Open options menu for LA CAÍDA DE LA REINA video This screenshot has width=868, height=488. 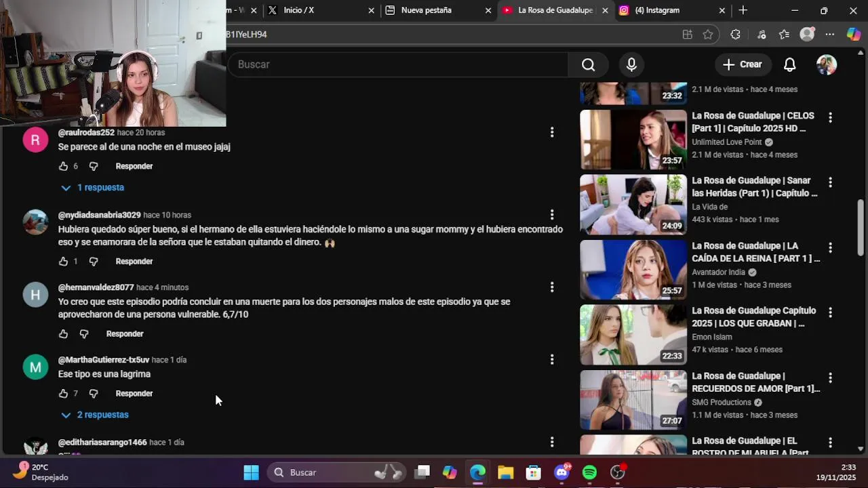pyautogui.click(x=830, y=247)
